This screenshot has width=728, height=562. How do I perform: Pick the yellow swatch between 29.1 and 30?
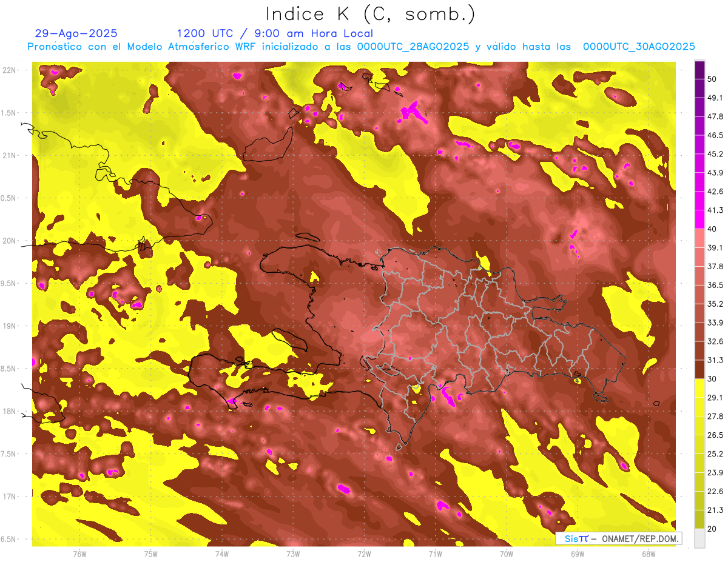point(699,388)
